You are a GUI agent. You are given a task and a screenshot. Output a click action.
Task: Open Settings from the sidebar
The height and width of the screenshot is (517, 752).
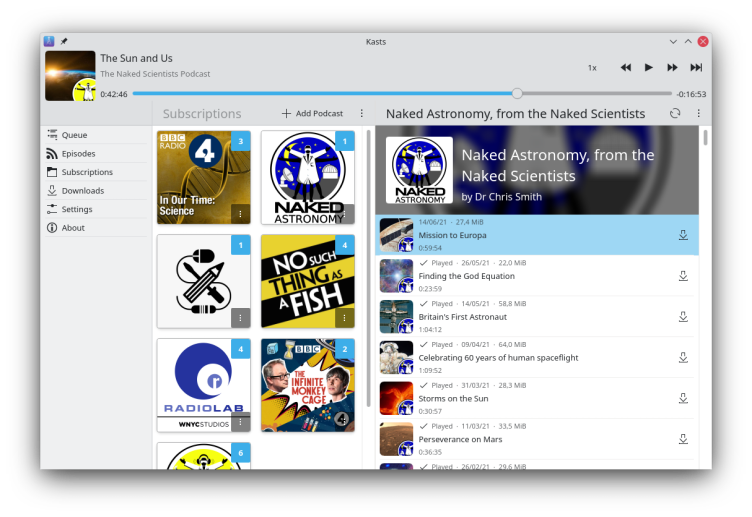(x=77, y=209)
